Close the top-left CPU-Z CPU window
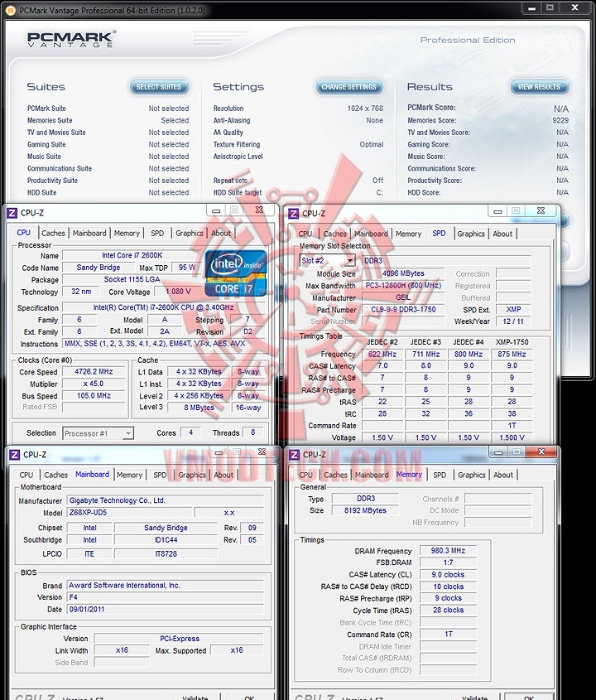The height and width of the screenshot is (700, 596). pyautogui.click(x=259, y=210)
